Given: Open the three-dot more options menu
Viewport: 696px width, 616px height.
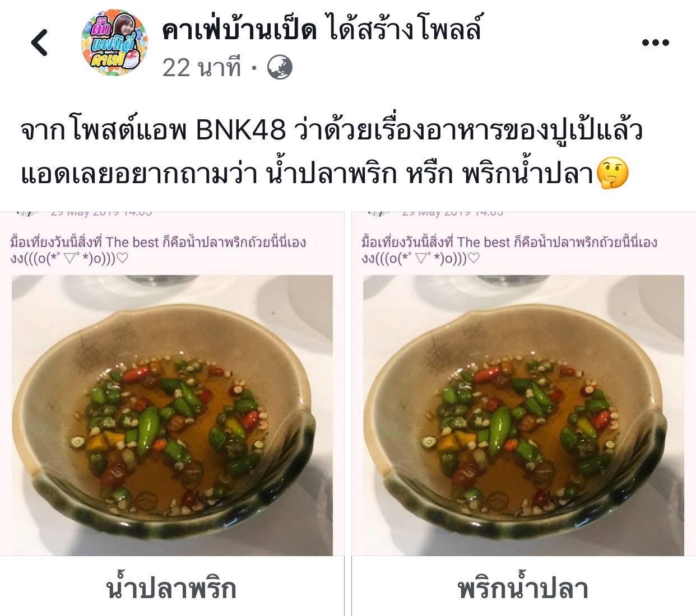Looking at the screenshot, I should coord(655,43).
